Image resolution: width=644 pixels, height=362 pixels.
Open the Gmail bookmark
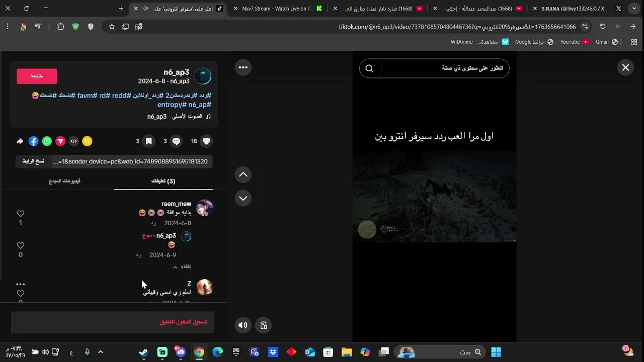(x=607, y=42)
